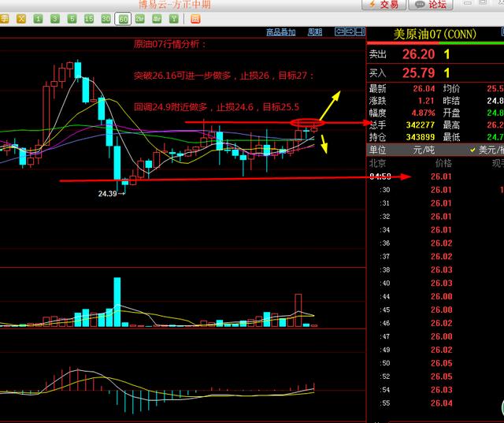Select the 元/吨 unit option
Screen dimensions: 504x423
click(424, 150)
